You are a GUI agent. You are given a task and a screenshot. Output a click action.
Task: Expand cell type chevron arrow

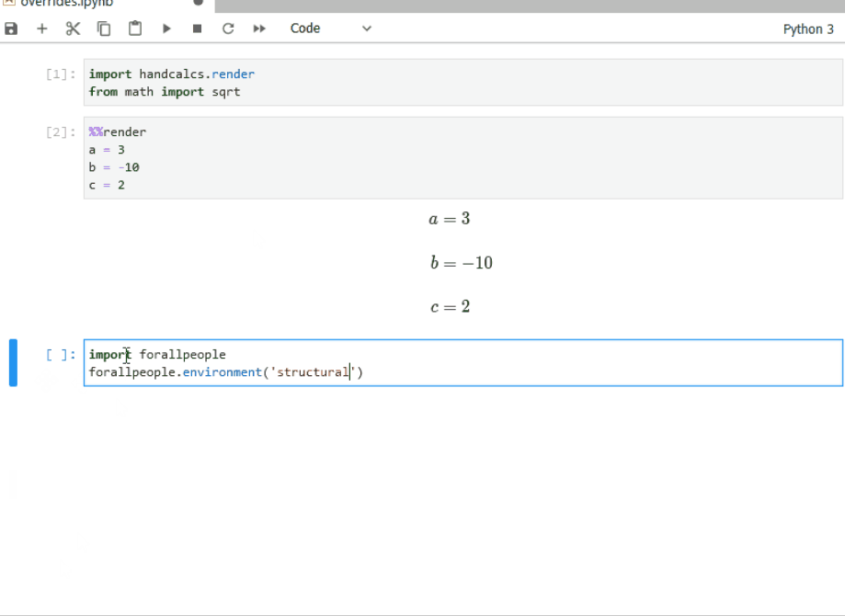367,29
